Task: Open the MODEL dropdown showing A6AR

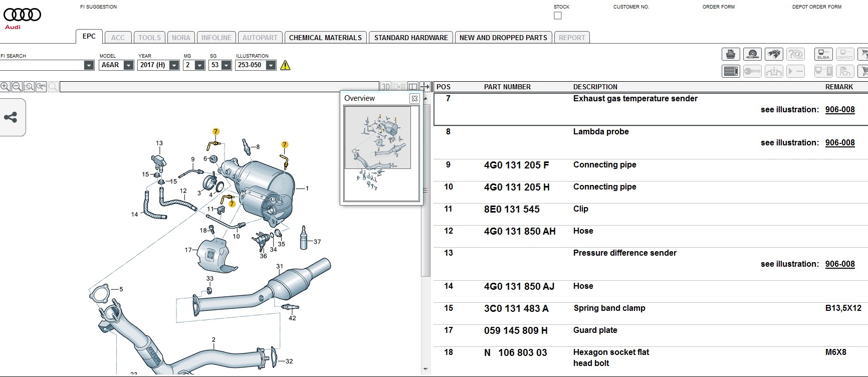Action: click(x=128, y=65)
